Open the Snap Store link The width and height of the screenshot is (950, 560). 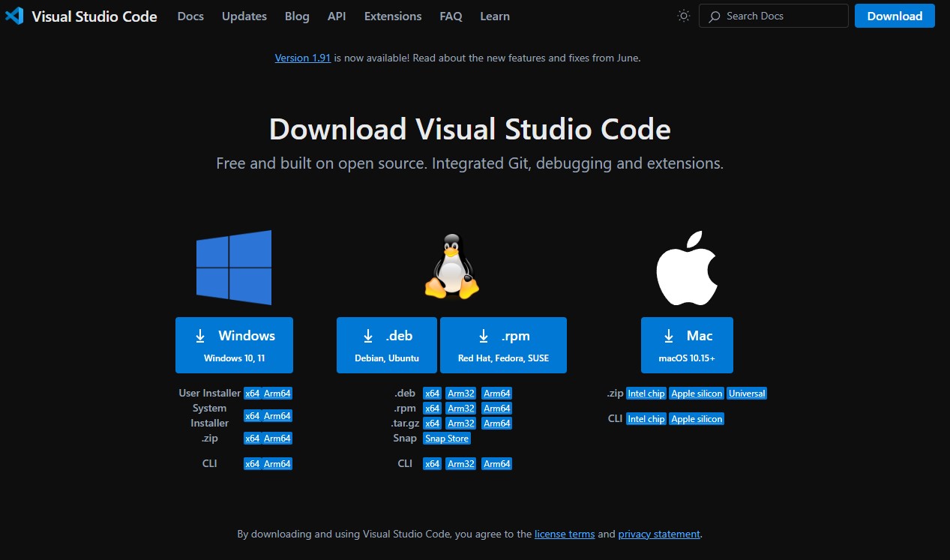click(x=447, y=439)
